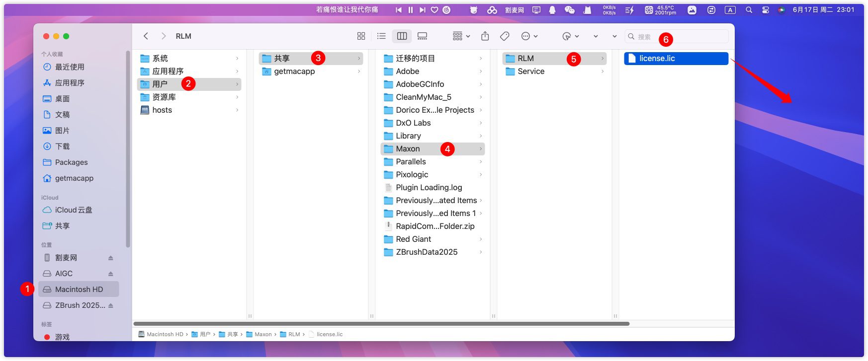
Task: Go back with the back arrow
Action: click(x=146, y=36)
